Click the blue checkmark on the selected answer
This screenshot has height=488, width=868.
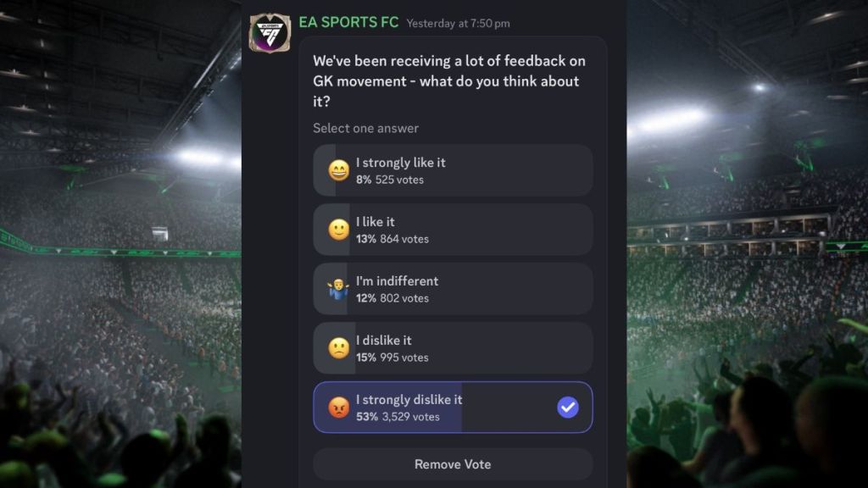[567, 408]
